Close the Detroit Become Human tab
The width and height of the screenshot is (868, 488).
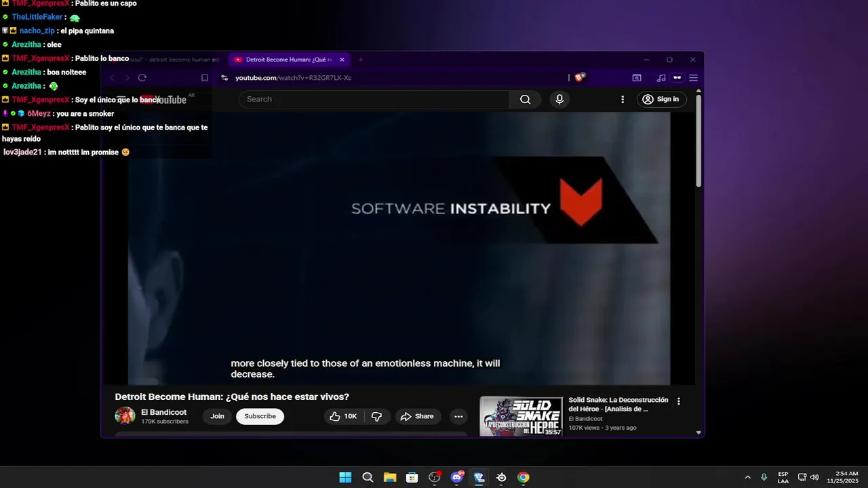click(342, 60)
